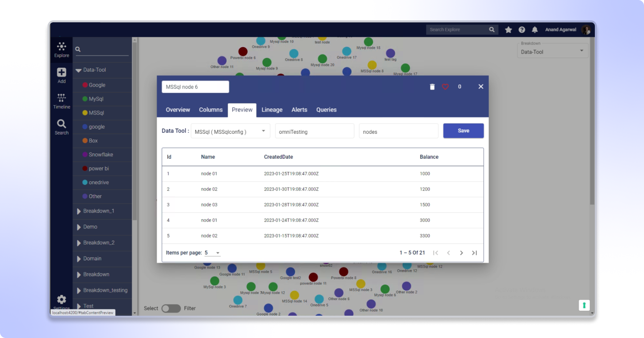
Task: Collapse the Data-Tool tree group
Action: (79, 70)
